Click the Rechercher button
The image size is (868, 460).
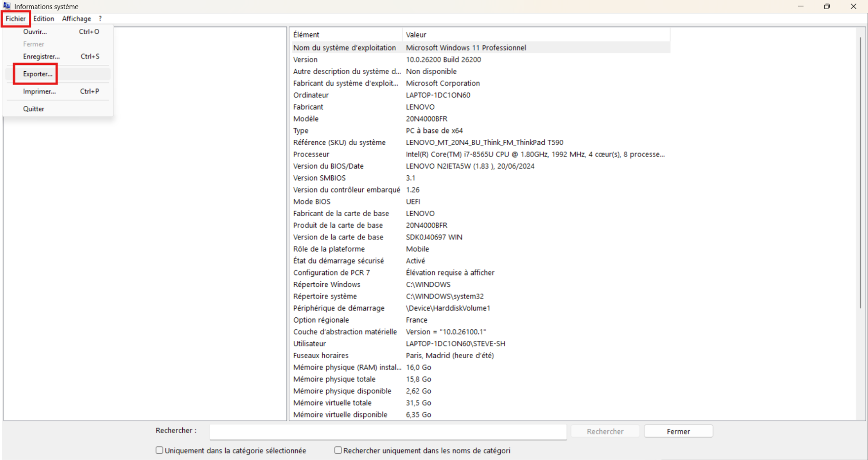tap(605, 431)
